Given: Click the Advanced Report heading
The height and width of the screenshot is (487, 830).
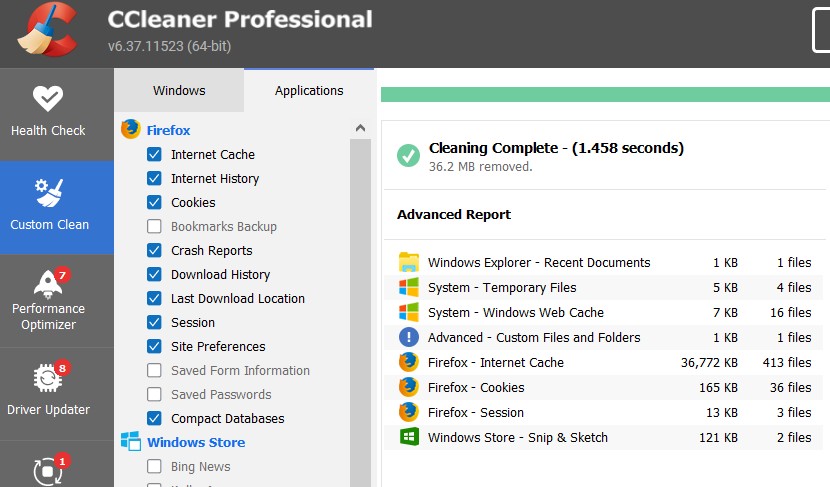Looking at the screenshot, I should [x=454, y=214].
